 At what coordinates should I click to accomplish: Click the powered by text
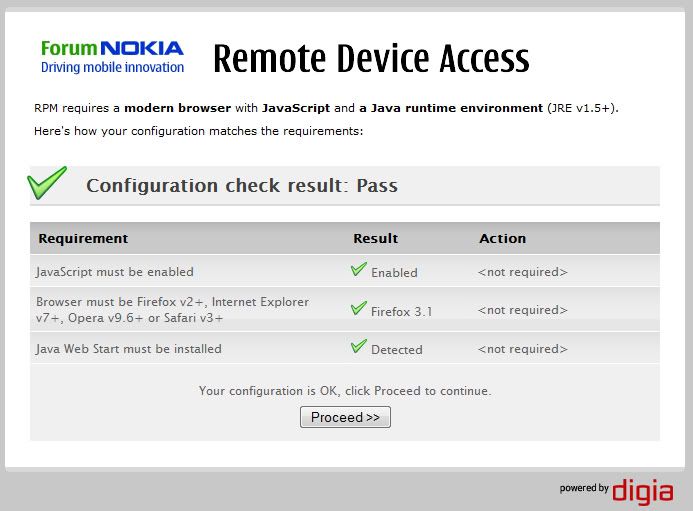click(x=584, y=488)
